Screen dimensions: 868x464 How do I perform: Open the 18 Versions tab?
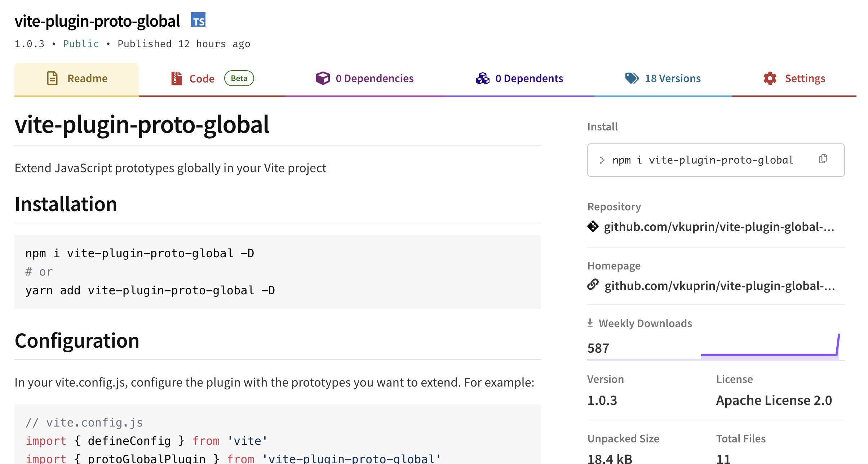click(x=673, y=78)
